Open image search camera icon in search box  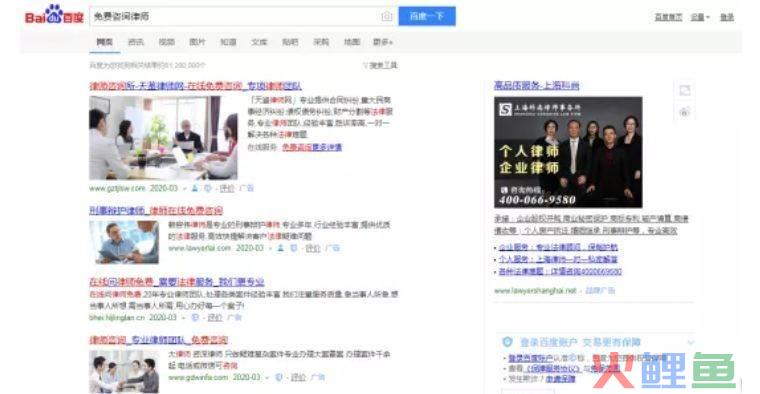[386, 16]
